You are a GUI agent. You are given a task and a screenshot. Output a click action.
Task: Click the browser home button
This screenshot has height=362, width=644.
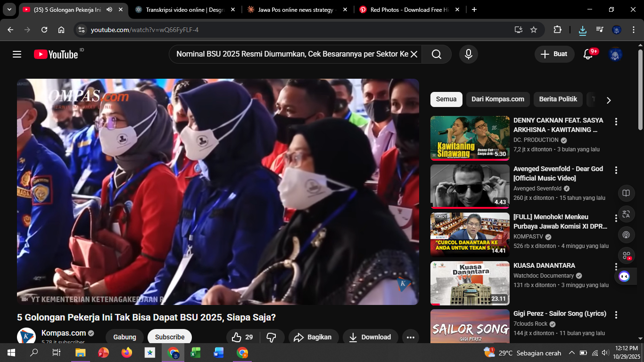[61, 30]
